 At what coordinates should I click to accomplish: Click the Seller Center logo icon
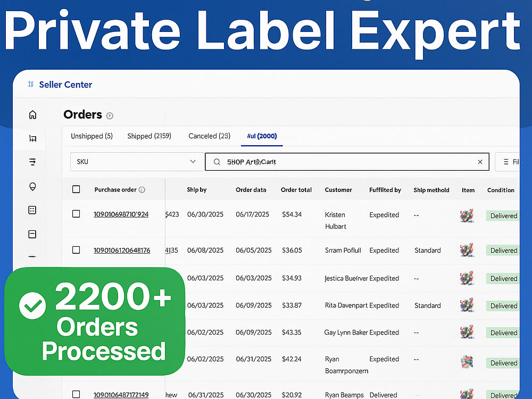pyautogui.click(x=31, y=84)
